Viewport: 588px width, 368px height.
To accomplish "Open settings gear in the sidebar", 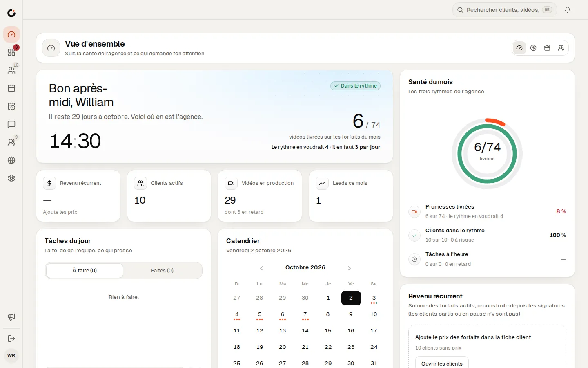I will point(11,178).
